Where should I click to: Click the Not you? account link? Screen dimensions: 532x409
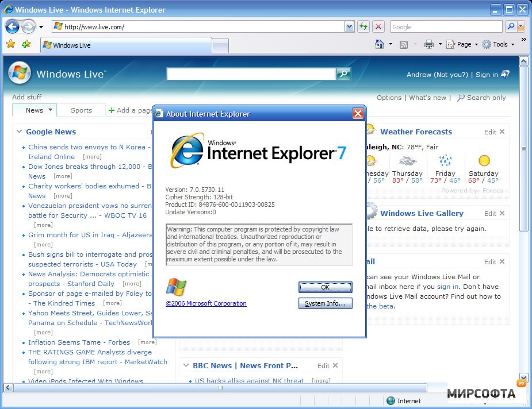point(452,75)
